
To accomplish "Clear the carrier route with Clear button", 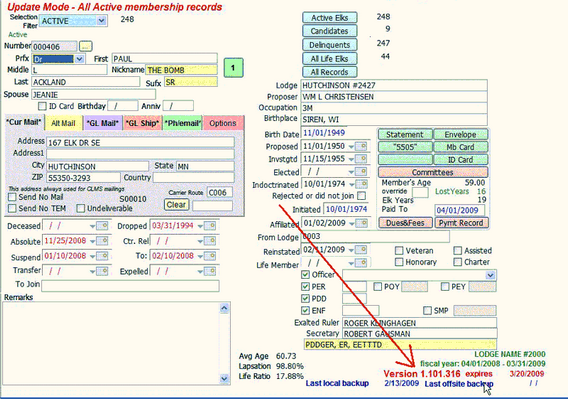I will [176, 205].
